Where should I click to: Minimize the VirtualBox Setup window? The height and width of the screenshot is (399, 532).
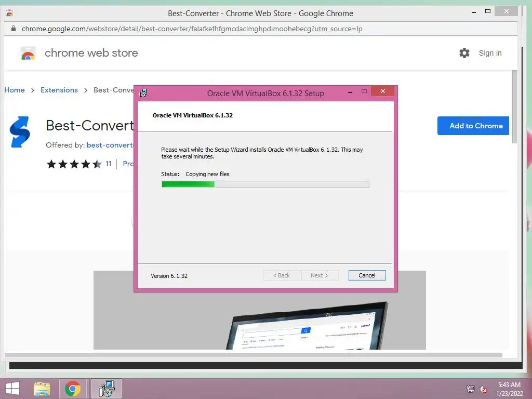(x=350, y=91)
